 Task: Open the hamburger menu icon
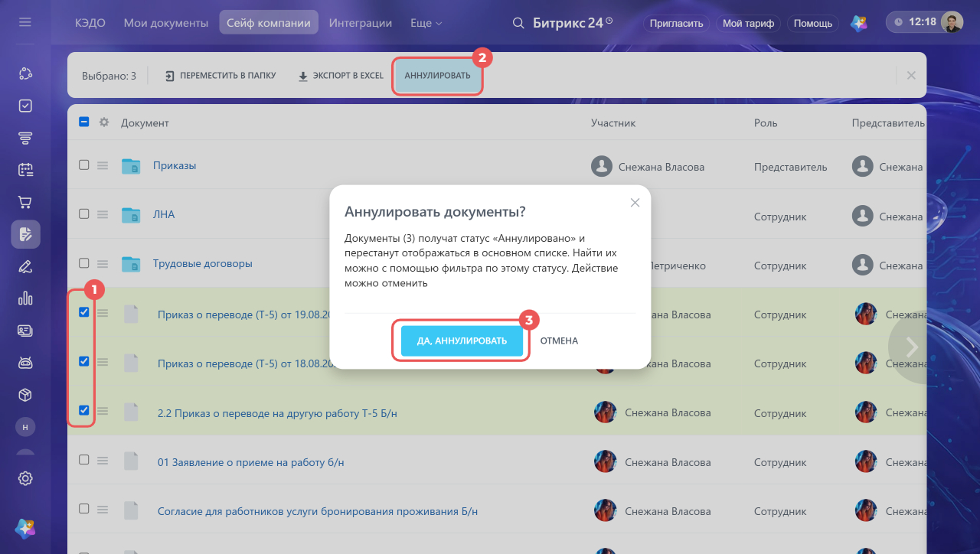(x=25, y=22)
